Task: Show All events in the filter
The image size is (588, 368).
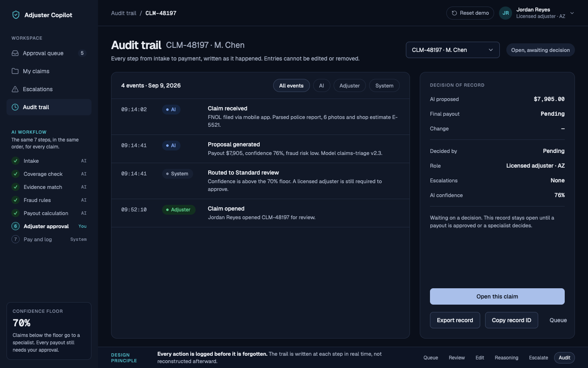Action: (x=292, y=85)
